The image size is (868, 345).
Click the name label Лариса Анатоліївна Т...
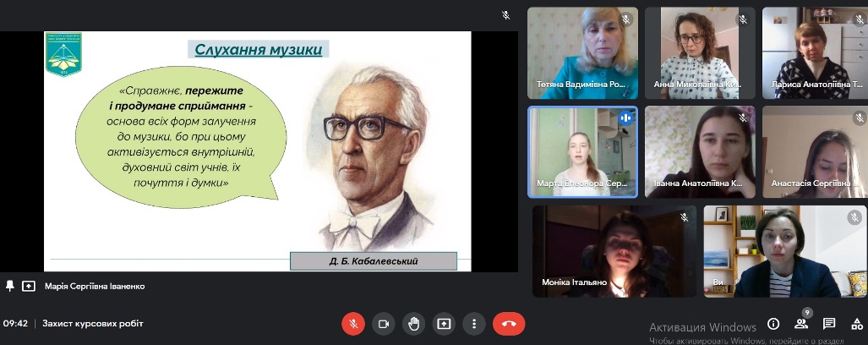(817, 85)
